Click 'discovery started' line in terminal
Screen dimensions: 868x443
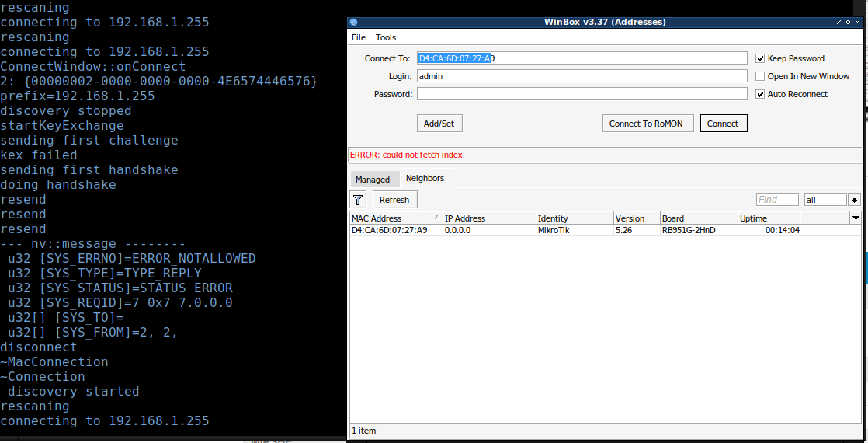(x=74, y=392)
